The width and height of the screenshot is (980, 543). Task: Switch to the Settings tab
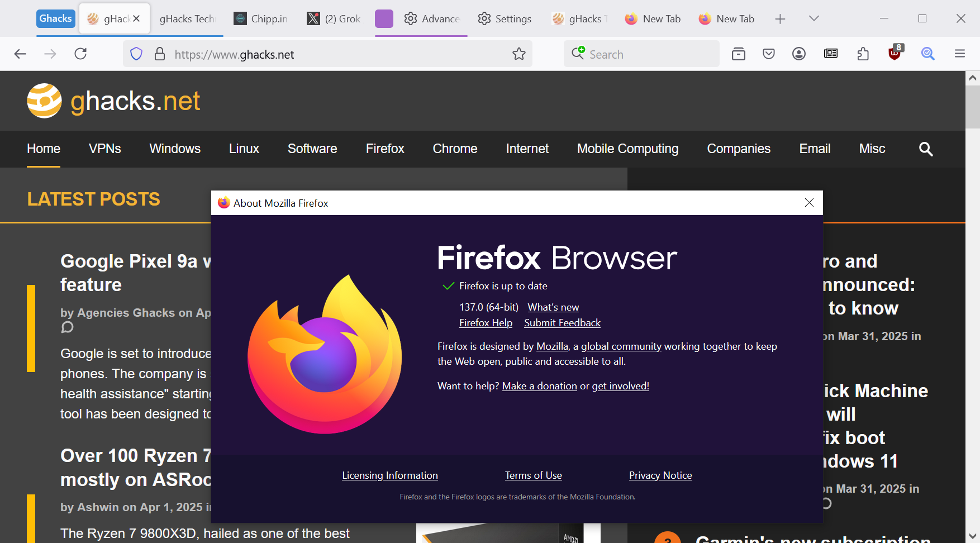505,19
